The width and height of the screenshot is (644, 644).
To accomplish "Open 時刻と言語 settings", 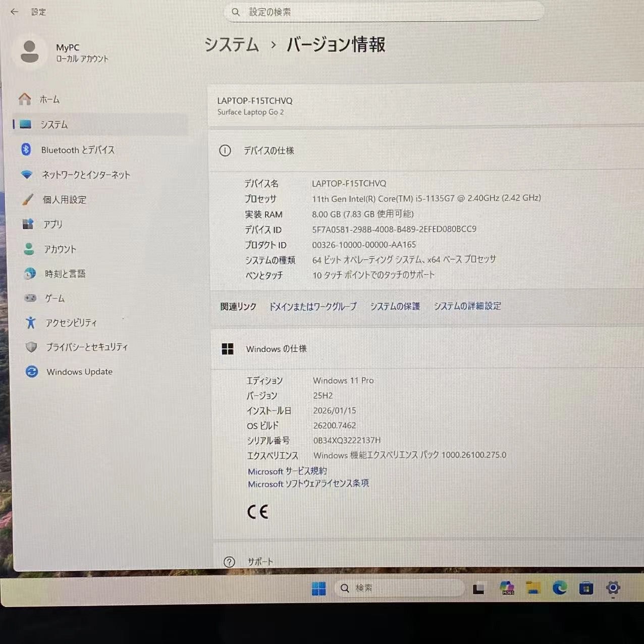I will coord(64,274).
